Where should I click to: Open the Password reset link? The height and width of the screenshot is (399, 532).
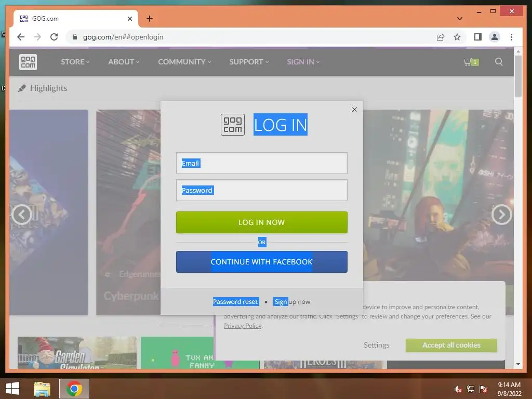(235, 302)
